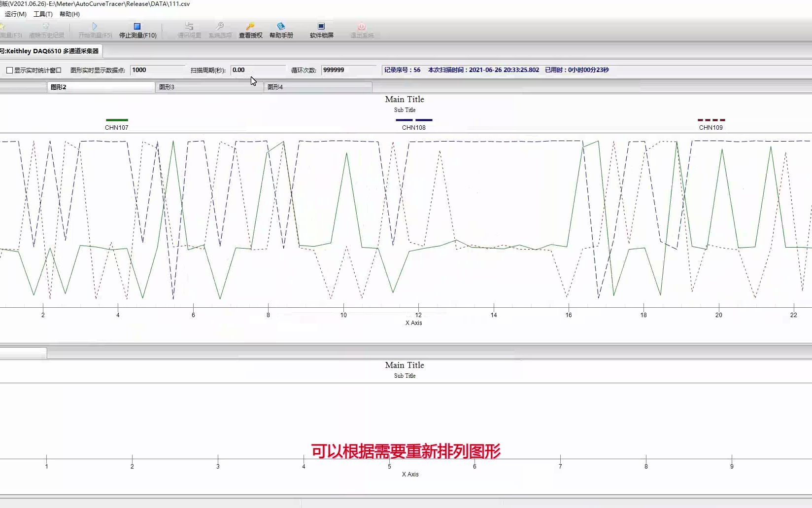Screen dimensions: 812x508
Task: Switch to the 图形3 chart tab
Action: pyautogui.click(x=209, y=87)
